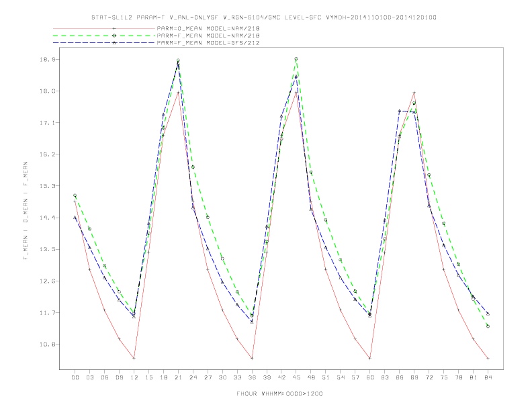Image resolution: width=532 pixels, height=411 pixels.
Task: Click x-axis forecast hour label 57
Action: 355,377
